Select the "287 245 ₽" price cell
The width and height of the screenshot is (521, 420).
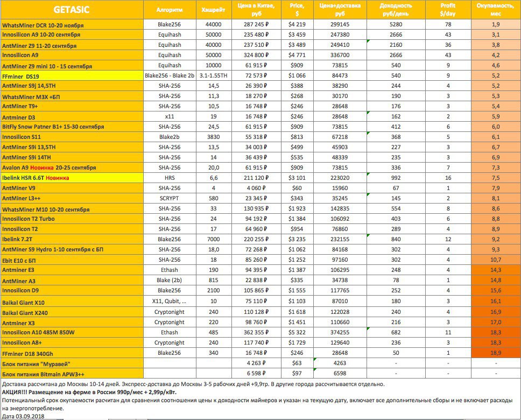point(256,25)
